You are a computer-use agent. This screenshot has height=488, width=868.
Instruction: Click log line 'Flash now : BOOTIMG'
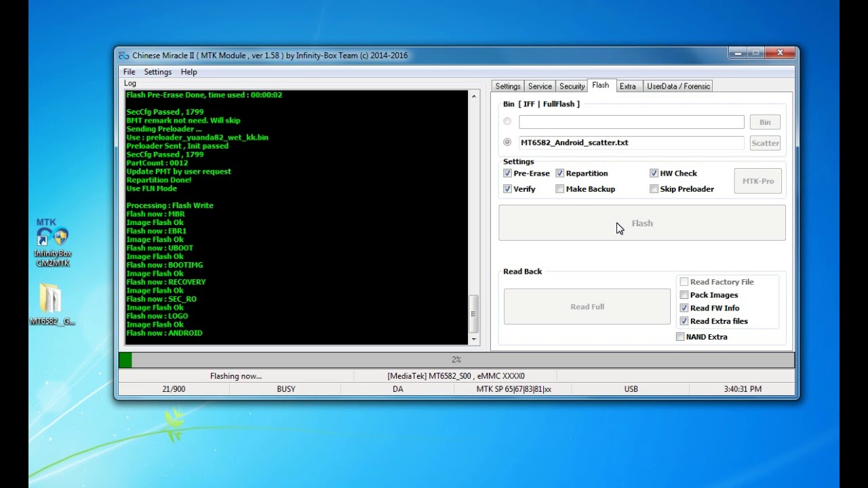[x=165, y=265]
